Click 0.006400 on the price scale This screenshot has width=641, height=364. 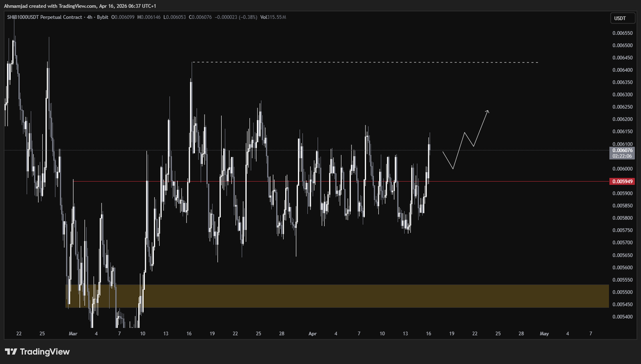[x=621, y=70]
